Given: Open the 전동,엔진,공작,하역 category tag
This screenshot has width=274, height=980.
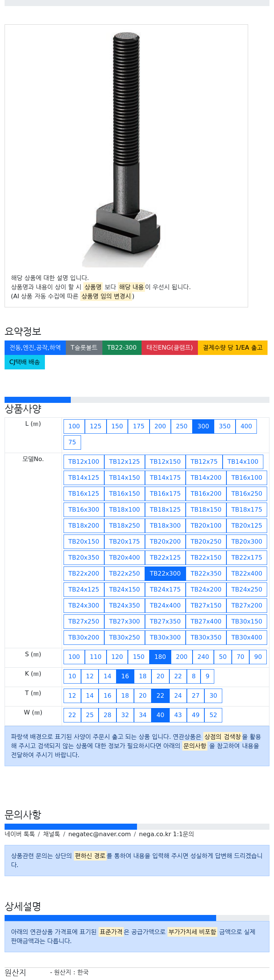Looking at the screenshot, I should pyautogui.click(x=35, y=348).
